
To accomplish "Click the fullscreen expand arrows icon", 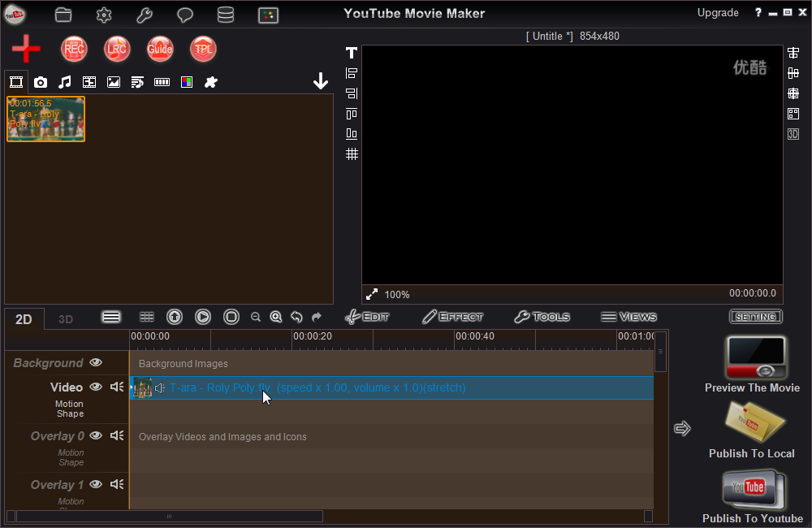I will tap(372, 294).
